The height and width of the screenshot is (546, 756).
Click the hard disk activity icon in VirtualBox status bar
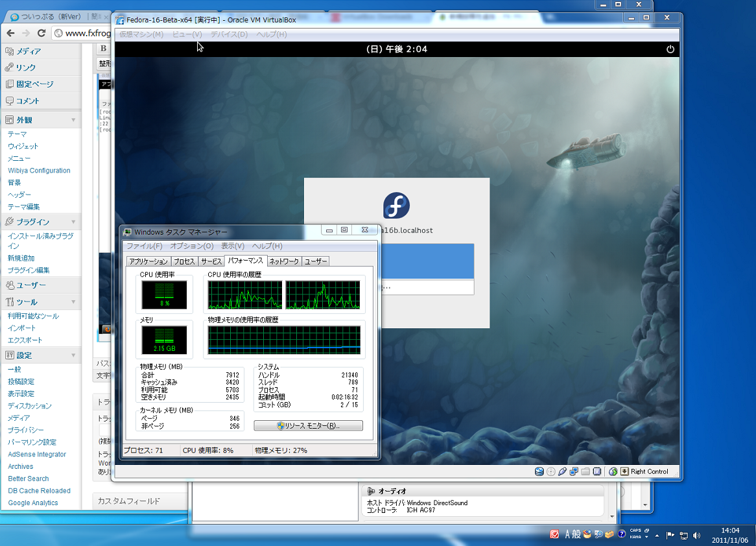(x=539, y=471)
